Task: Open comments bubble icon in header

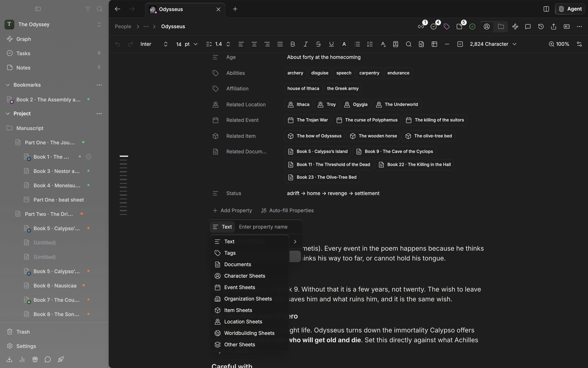Action: (x=528, y=27)
